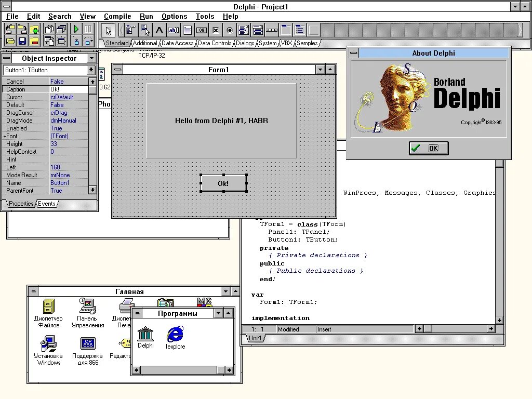The width and height of the screenshot is (532, 399).
Task: Switch to Dialogs palette tab
Action: (x=245, y=43)
